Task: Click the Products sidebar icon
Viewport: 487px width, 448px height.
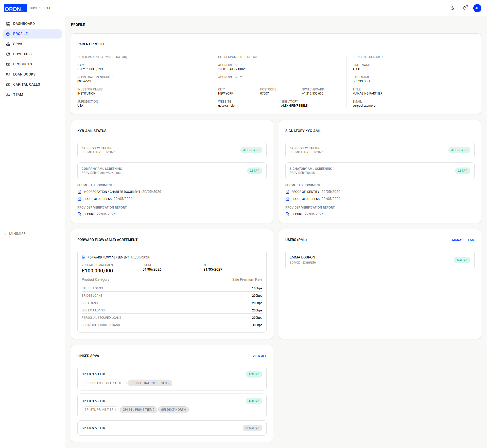Action: click(x=8, y=64)
